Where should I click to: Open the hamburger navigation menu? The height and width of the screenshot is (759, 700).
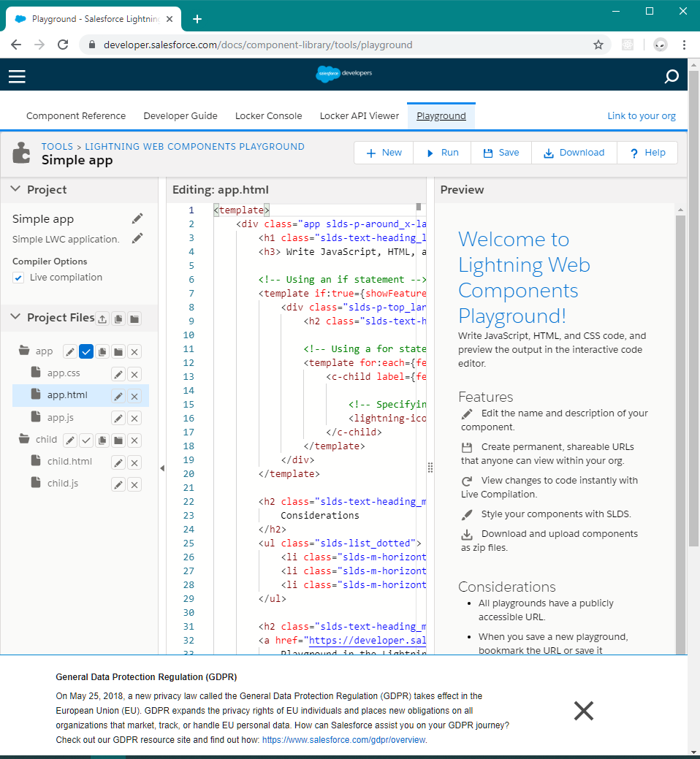(17, 76)
